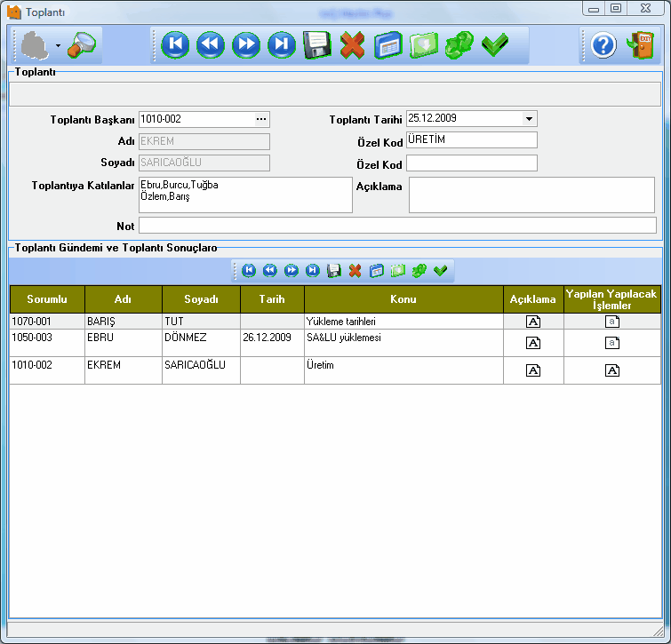The image size is (671, 644).
Task: Click Özel Kod field containing ÜRETİM
Action: pos(472,139)
